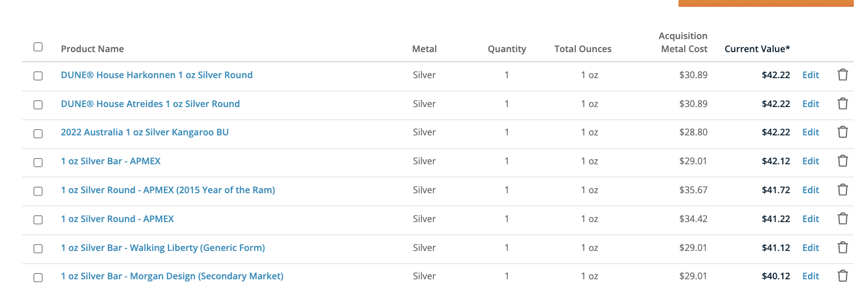Click trash icon for DUNE House Atreides round
868x298 pixels.
pyautogui.click(x=842, y=104)
